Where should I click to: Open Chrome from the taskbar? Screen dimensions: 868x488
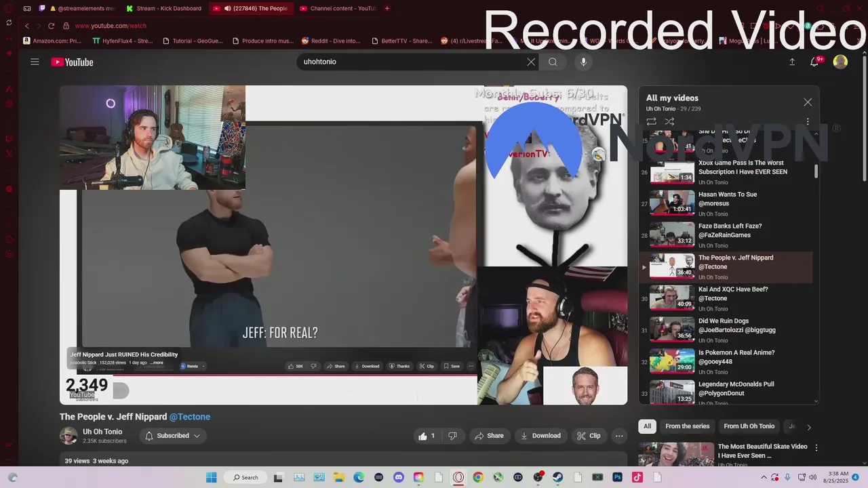point(478,477)
